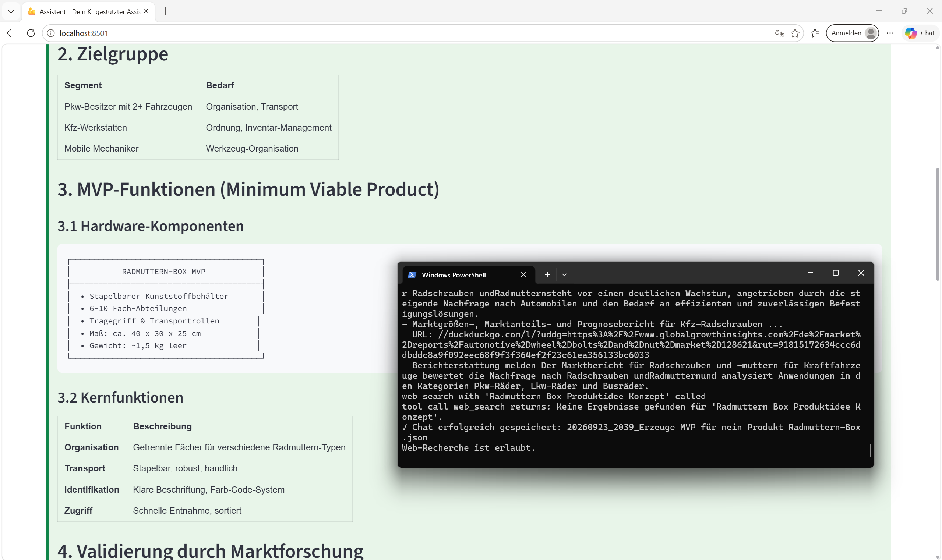
Task: Close the Assistent browser tab
Action: coord(146,11)
